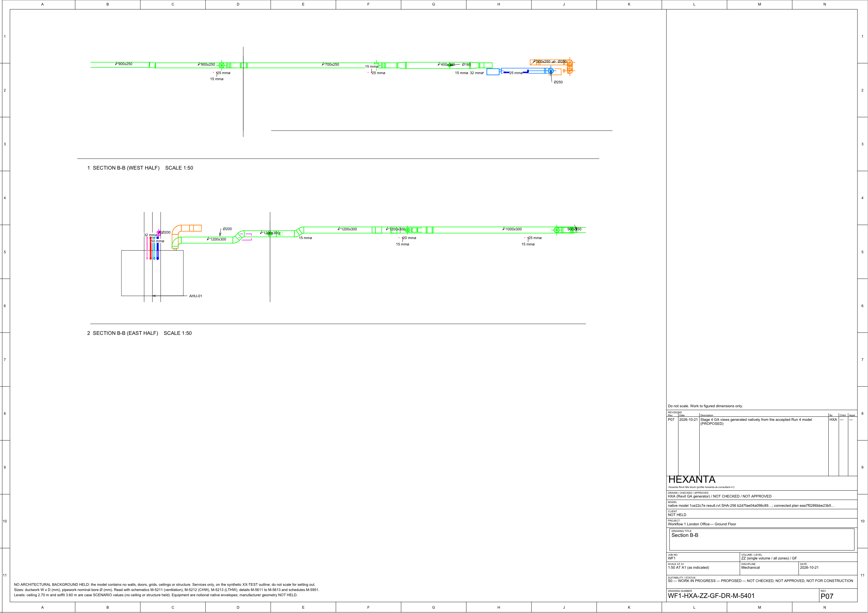Click '1:50 AT A1 (as indicated)' scale value
868x613 pixels.
pos(688,567)
